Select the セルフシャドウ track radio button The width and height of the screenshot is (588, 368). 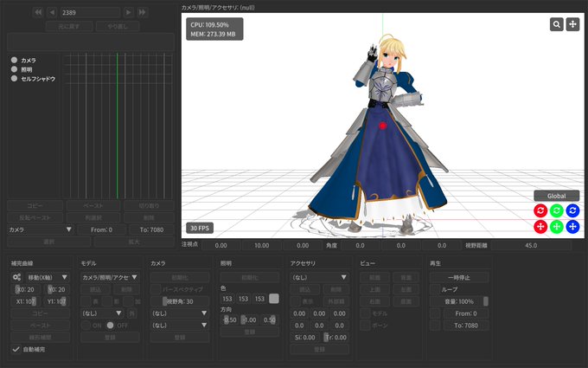coord(14,79)
